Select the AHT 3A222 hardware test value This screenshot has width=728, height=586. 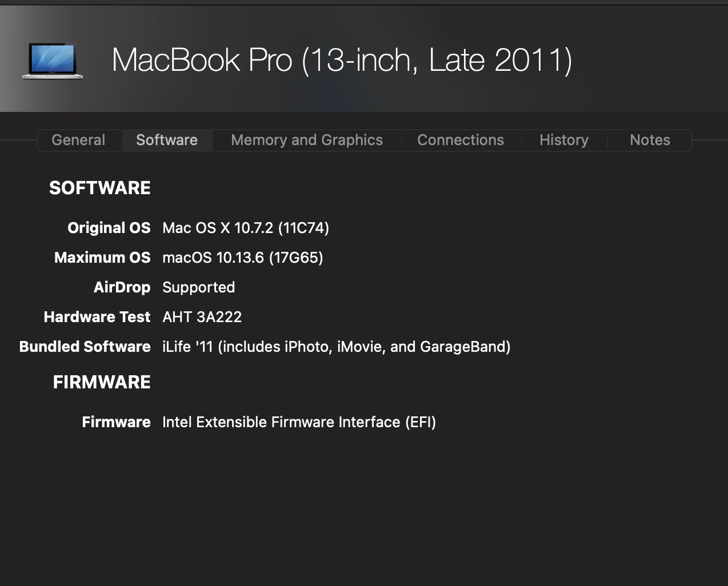point(202,317)
